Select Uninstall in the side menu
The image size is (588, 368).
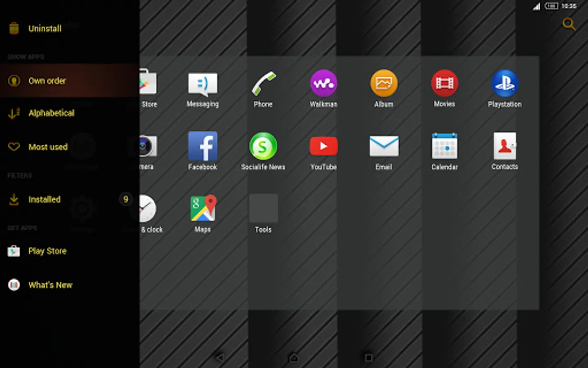point(70,28)
